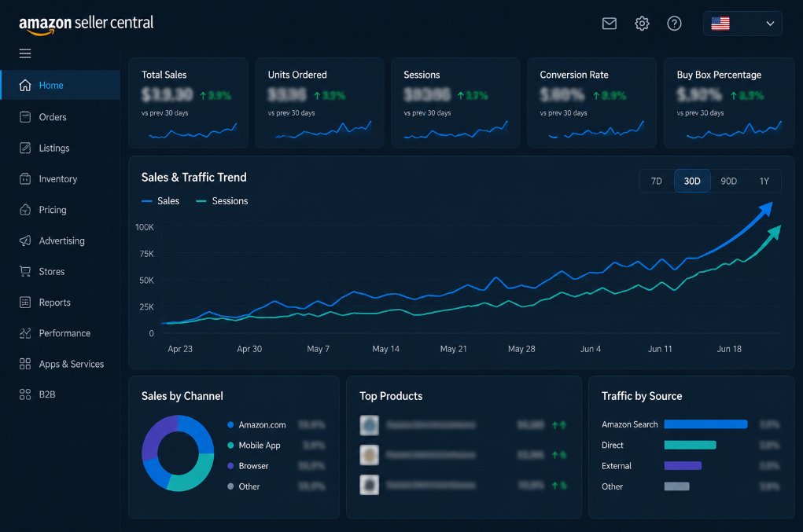Go to Home in sidebar
Image resolution: width=803 pixels, height=532 pixels.
coord(61,85)
